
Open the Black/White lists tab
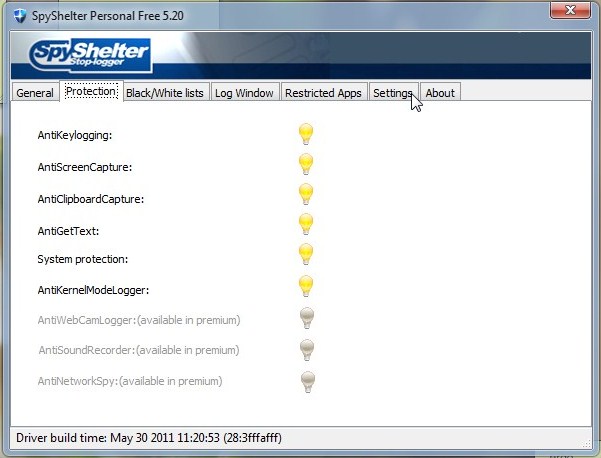click(165, 93)
